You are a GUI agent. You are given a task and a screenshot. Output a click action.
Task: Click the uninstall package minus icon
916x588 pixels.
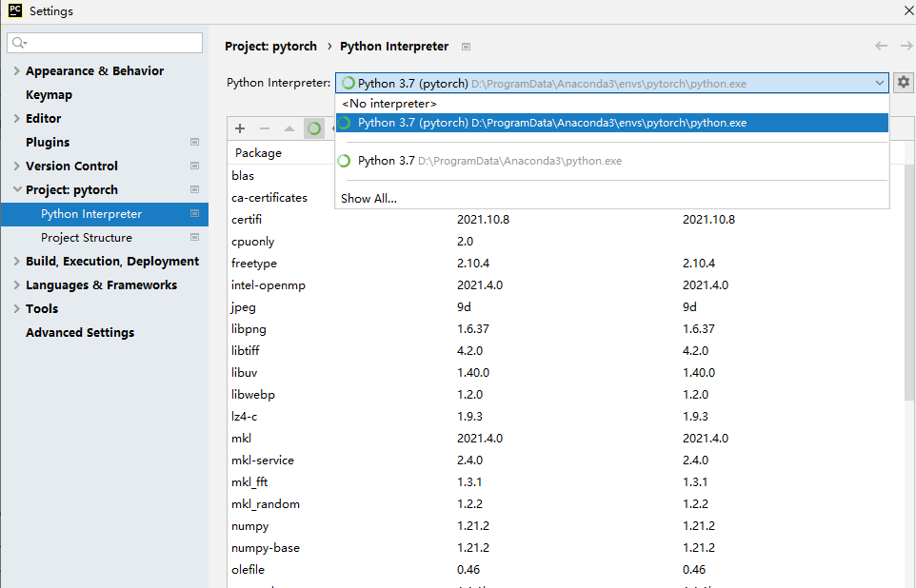point(265,128)
